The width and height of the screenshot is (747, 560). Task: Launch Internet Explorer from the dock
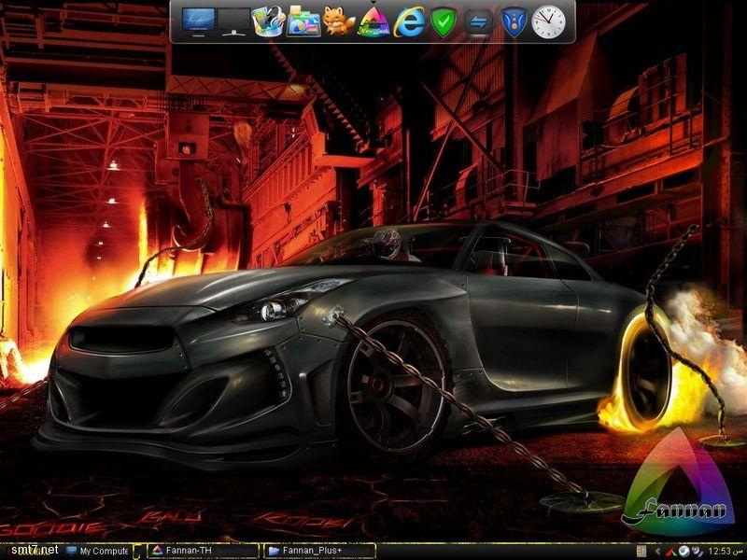409,21
